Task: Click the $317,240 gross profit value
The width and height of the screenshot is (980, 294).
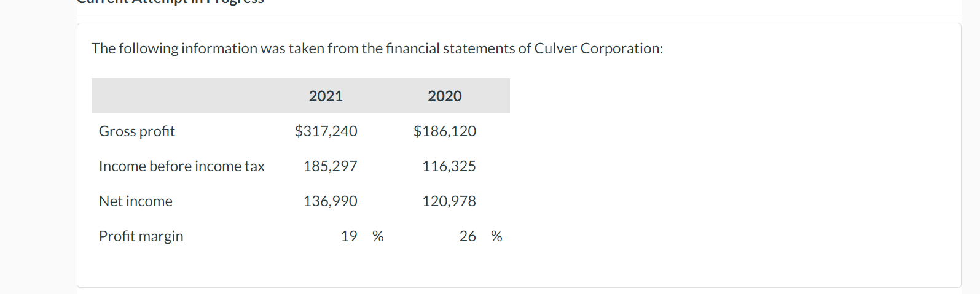Action: click(326, 131)
